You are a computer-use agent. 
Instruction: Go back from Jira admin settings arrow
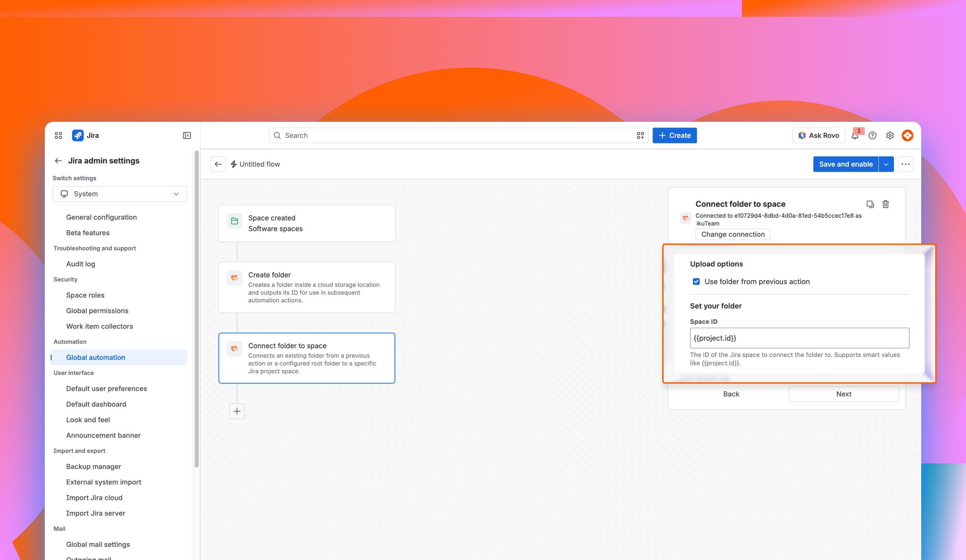[58, 161]
